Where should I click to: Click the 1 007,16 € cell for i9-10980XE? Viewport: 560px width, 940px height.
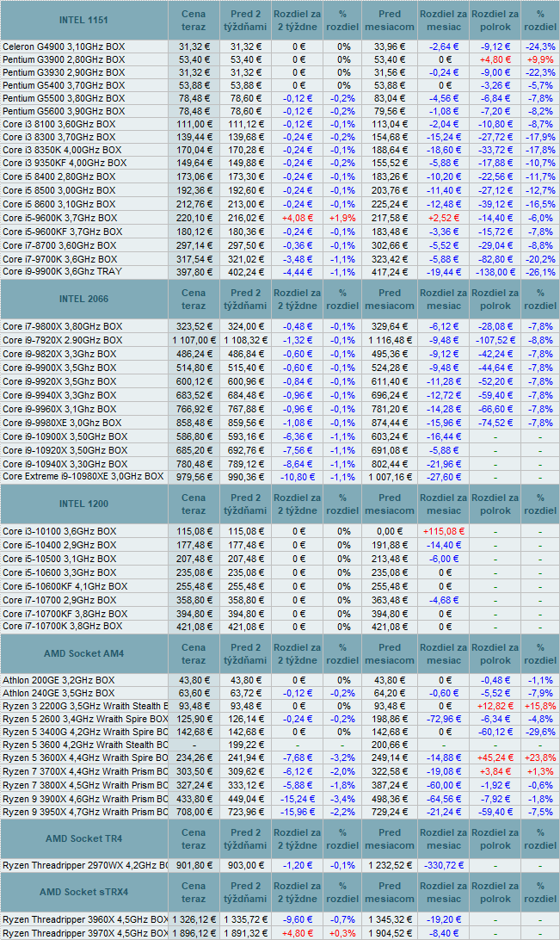390,477
